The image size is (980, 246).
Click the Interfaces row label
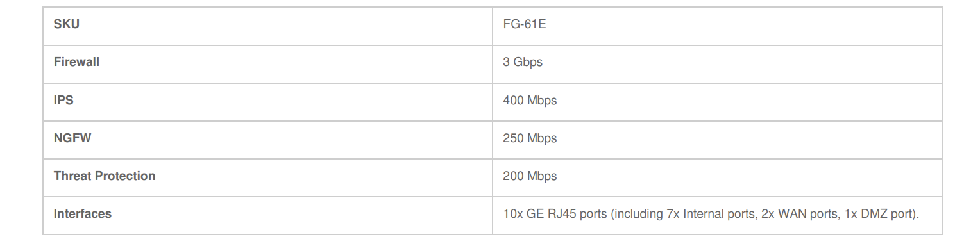click(83, 213)
